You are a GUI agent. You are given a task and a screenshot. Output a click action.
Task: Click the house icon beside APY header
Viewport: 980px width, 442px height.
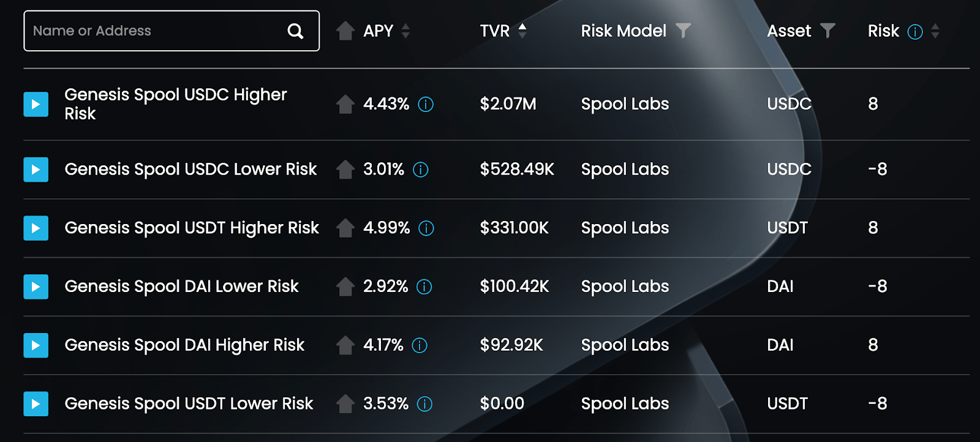click(345, 31)
